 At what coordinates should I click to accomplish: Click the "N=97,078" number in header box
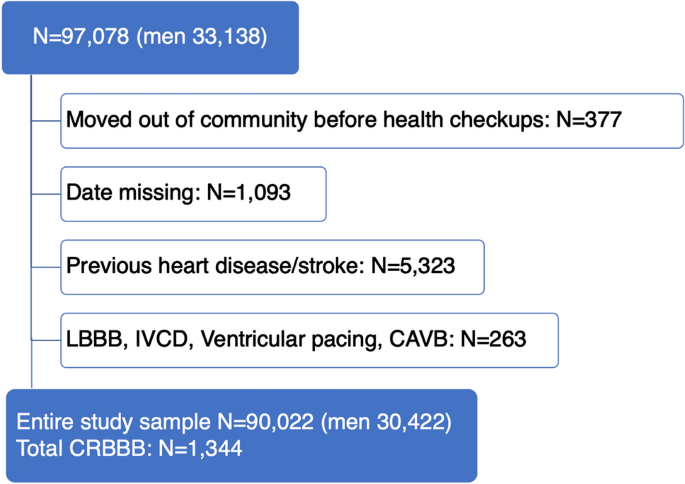[80, 36]
